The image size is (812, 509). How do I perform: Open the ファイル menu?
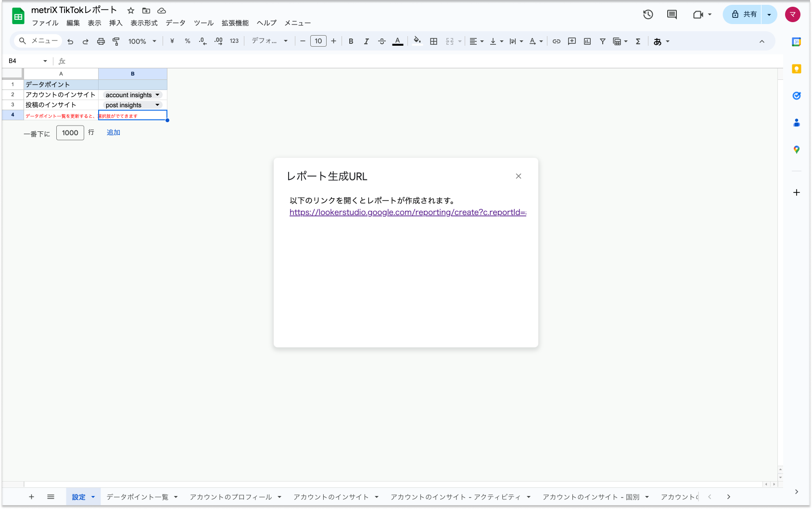pyautogui.click(x=45, y=23)
